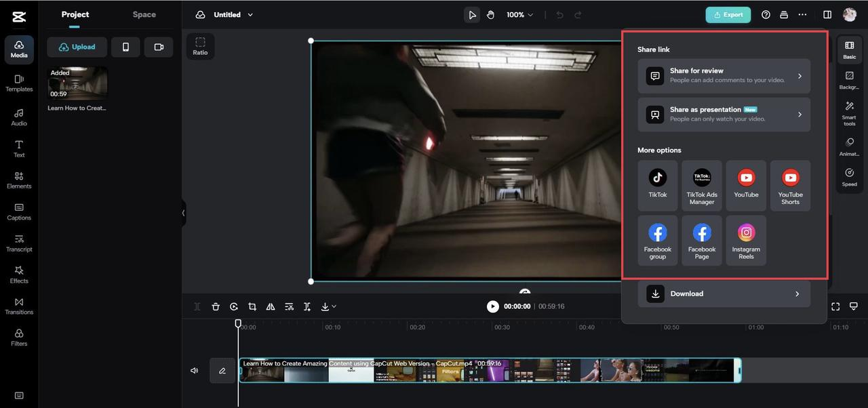Open the Text panel
Image resolution: width=868 pixels, height=408 pixels.
click(19, 149)
